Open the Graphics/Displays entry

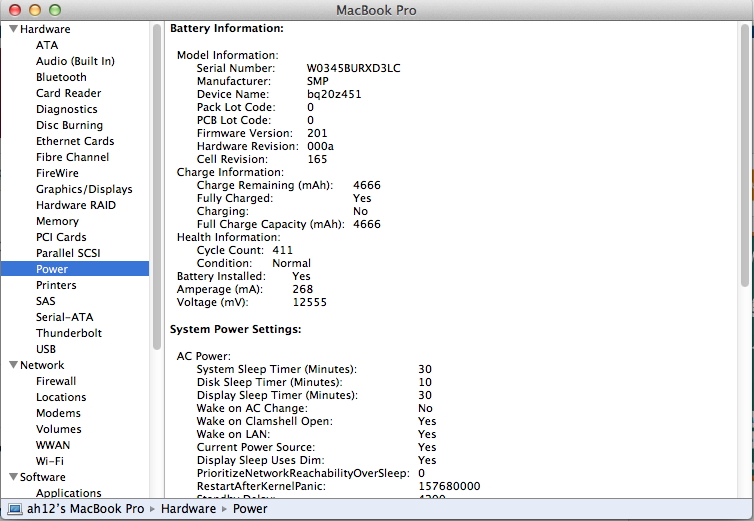(x=84, y=189)
